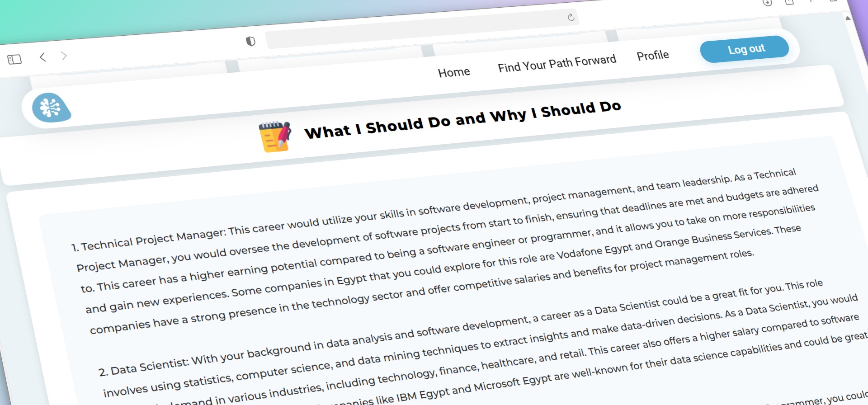This screenshot has width=868, height=405.
Task: Click the 'What I Should Do' heading
Action: tap(462, 119)
